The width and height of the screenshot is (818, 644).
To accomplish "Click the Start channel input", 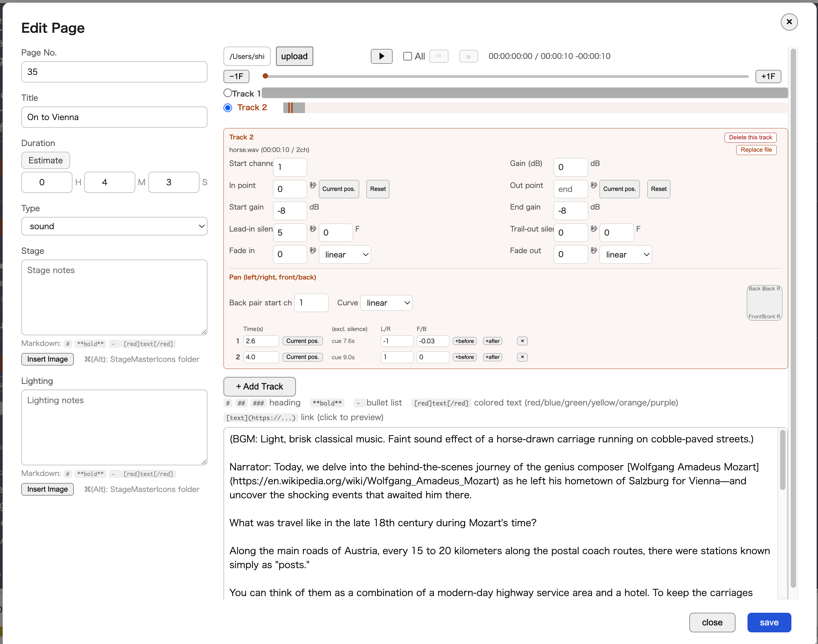I will click(290, 167).
